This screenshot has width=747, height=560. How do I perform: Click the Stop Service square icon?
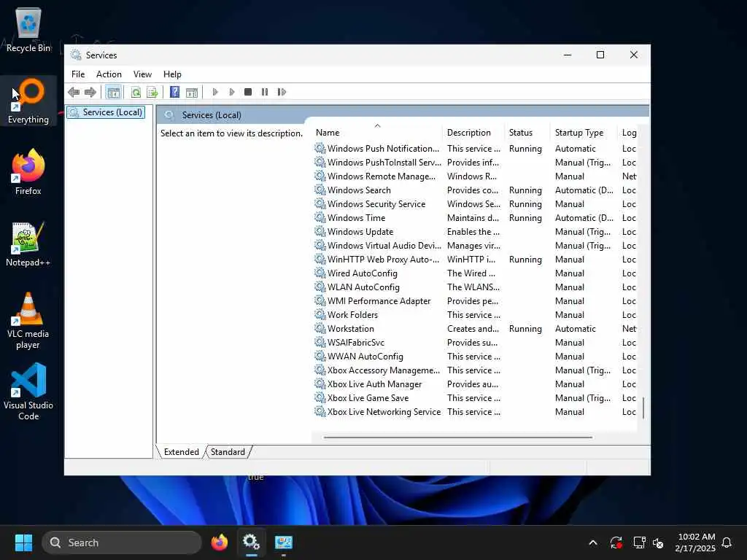point(248,92)
